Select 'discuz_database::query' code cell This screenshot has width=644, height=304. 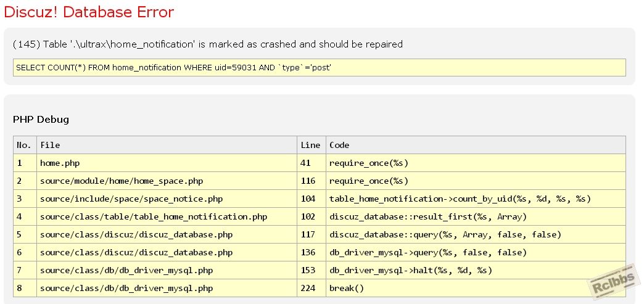tap(476, 234)
